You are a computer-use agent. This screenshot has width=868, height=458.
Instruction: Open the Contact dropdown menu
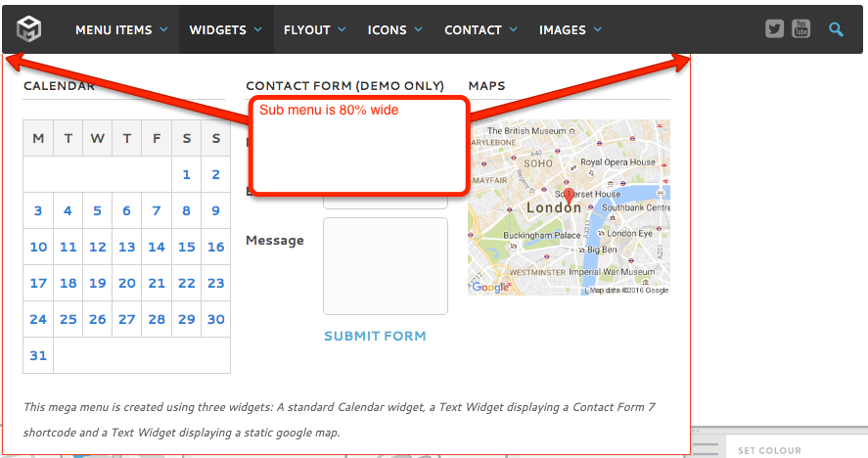pos(480,30)
